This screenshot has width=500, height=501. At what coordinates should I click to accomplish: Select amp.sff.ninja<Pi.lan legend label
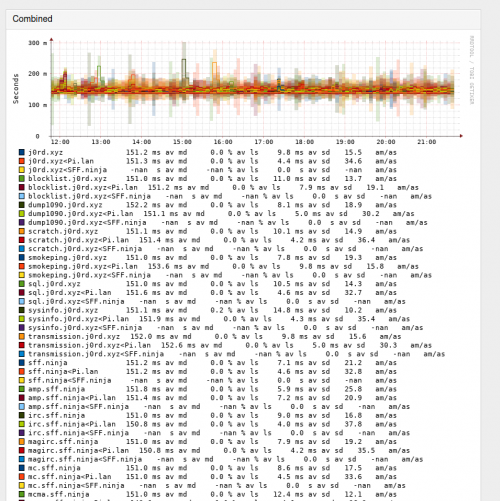tap(72, 398)
